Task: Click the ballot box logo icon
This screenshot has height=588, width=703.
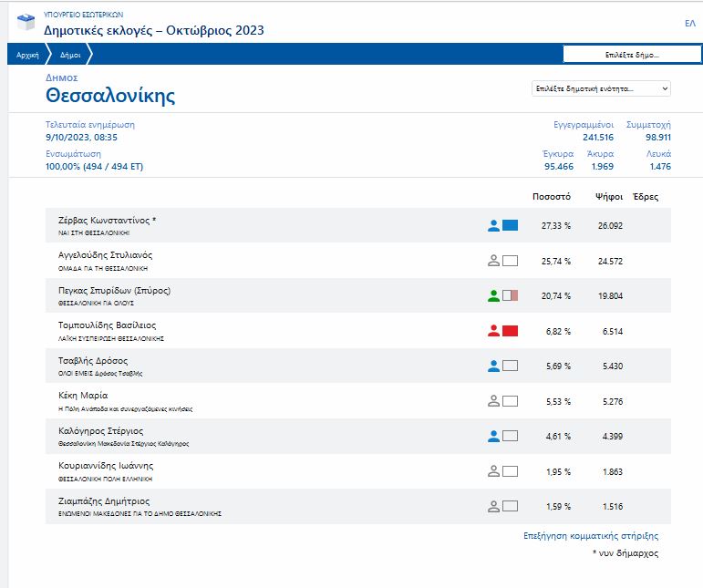Action: [25, 23]
